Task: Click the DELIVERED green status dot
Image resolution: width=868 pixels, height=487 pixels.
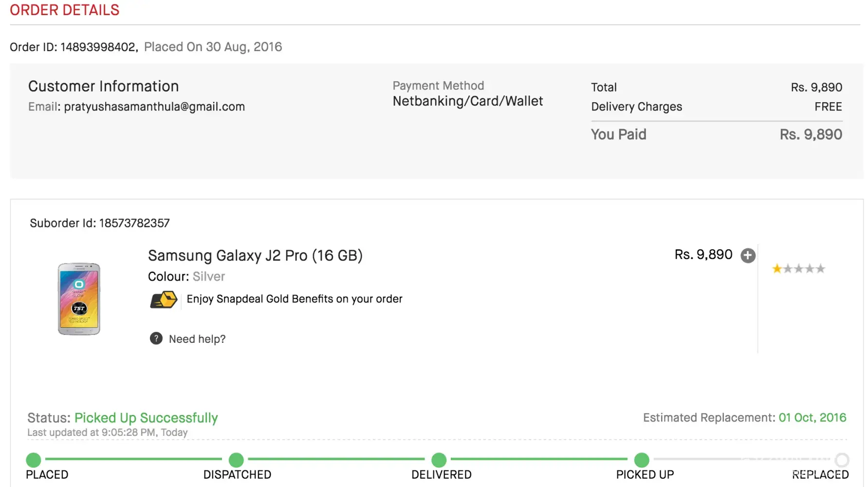Action: point(439,460)
